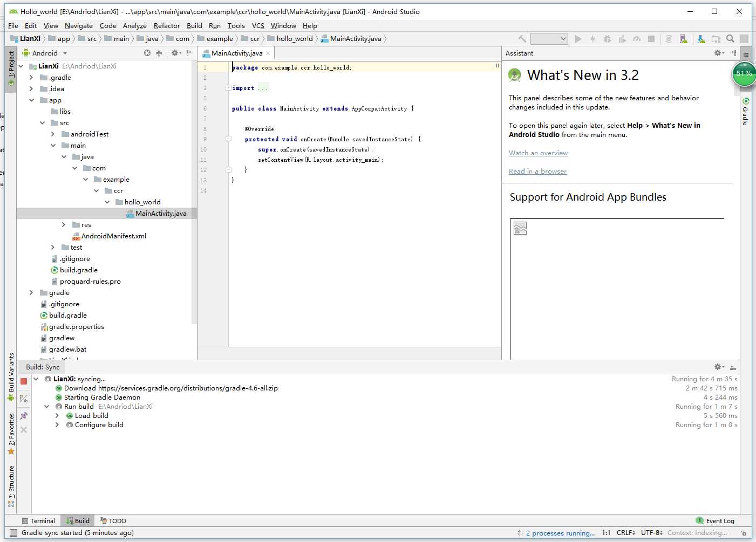Click the Watch an overview link
This screenshot has width=756, height=542.
tap(538, 153)
